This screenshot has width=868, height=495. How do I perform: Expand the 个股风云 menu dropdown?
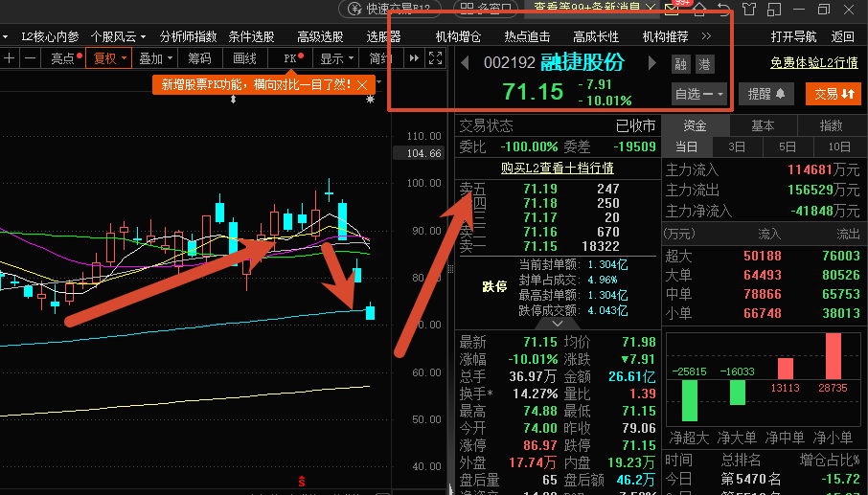118,37
